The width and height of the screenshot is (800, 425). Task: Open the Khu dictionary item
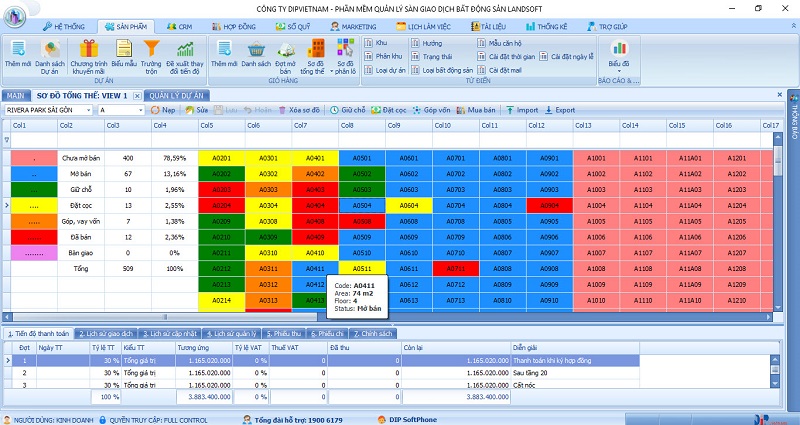point(377,43)
